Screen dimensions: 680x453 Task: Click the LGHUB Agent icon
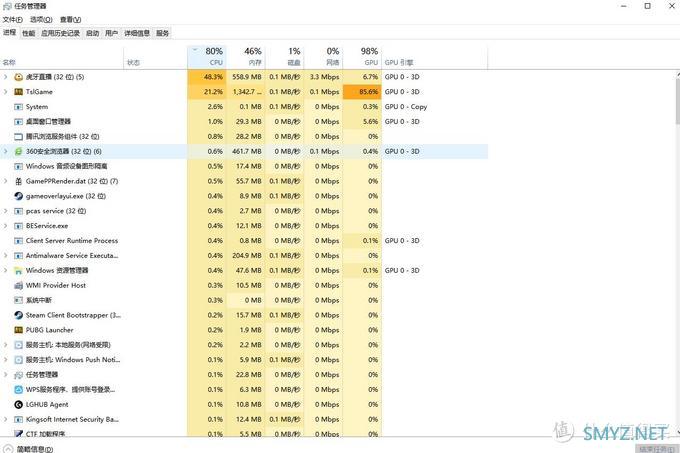(x=18, y=404)
